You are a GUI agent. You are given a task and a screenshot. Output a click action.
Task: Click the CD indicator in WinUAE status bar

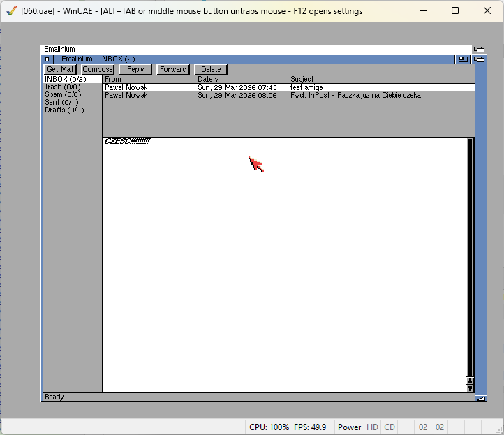(390, 427)
